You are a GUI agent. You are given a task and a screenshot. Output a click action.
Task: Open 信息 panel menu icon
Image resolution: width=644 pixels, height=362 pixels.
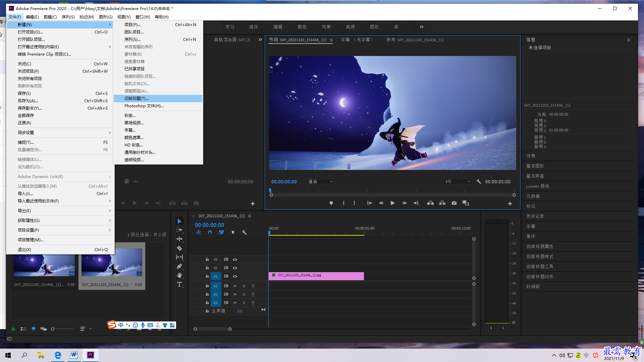(629, 40)
